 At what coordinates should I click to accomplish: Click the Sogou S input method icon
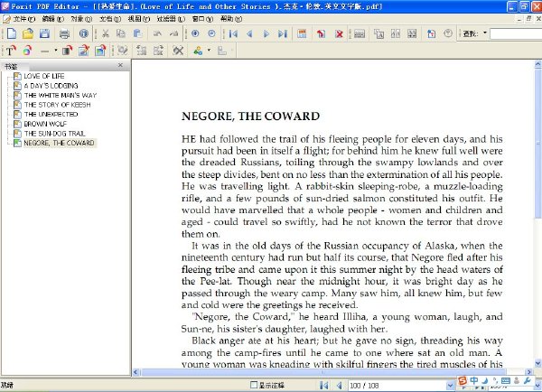tap(463, 380)
